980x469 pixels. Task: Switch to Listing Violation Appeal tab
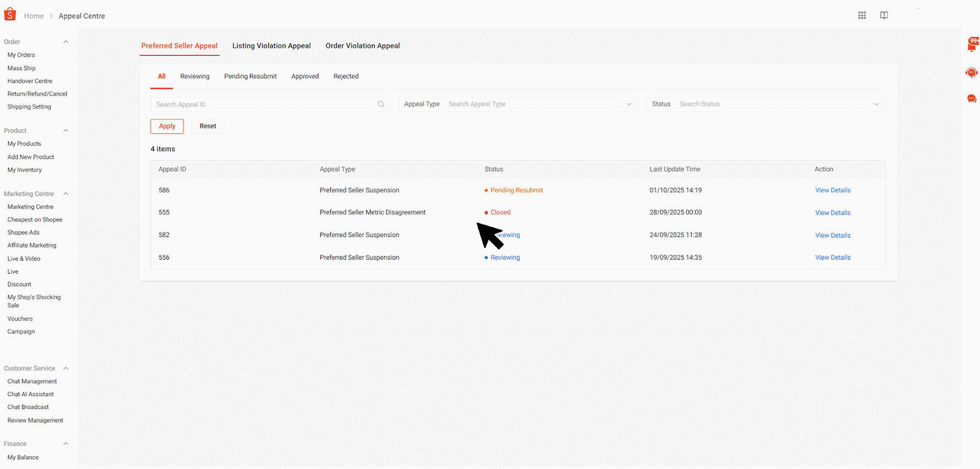click(271, 46)
